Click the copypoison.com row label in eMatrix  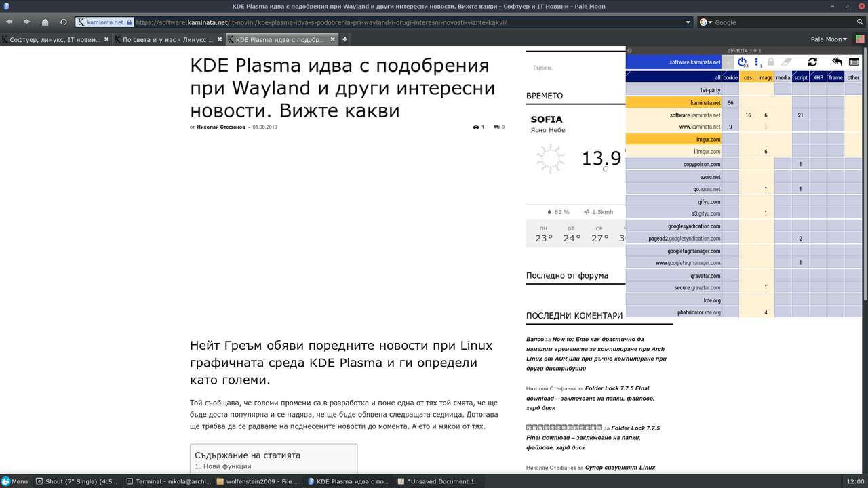click(673, 164)
